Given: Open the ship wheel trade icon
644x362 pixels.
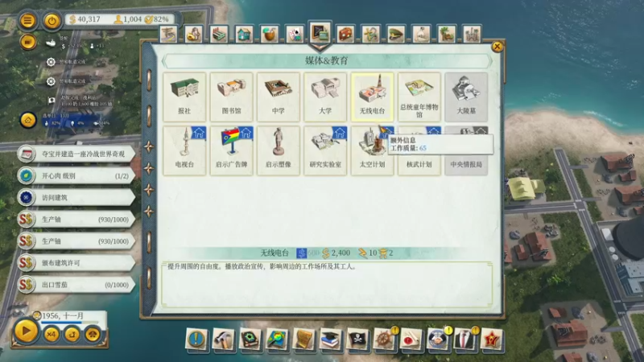Looking at the screenshot, I should (x=384, y=339).
